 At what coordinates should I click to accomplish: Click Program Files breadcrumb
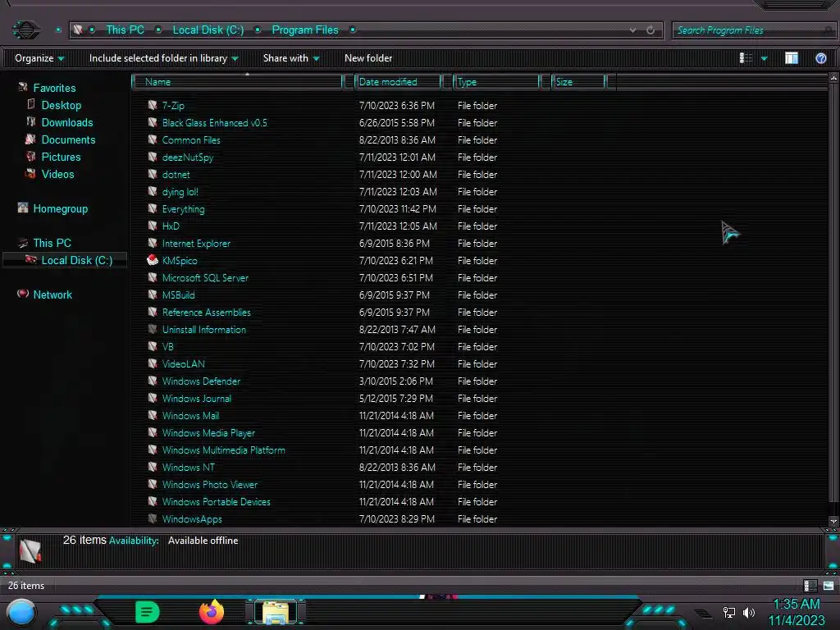305,30
